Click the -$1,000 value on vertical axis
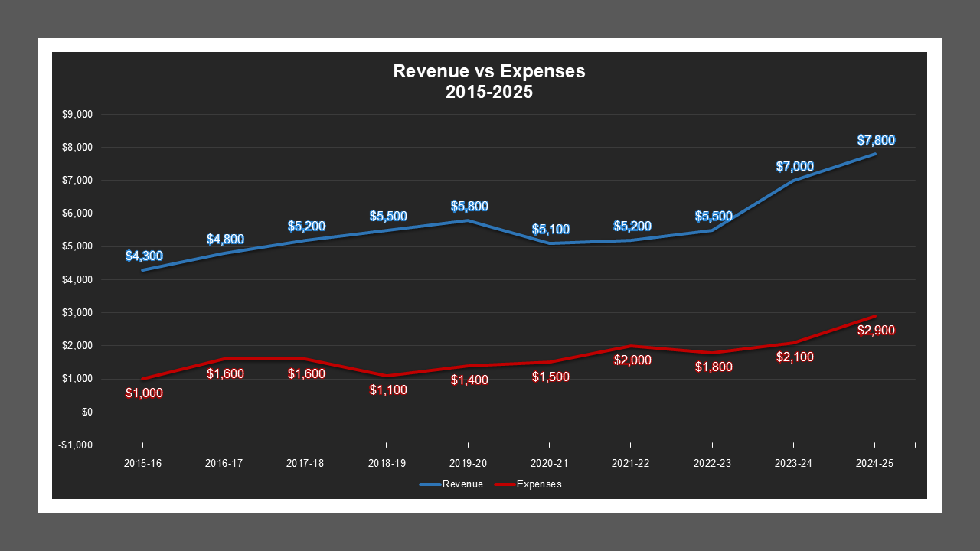This screenshot has width=980, height=551. [x=77, y=444]
